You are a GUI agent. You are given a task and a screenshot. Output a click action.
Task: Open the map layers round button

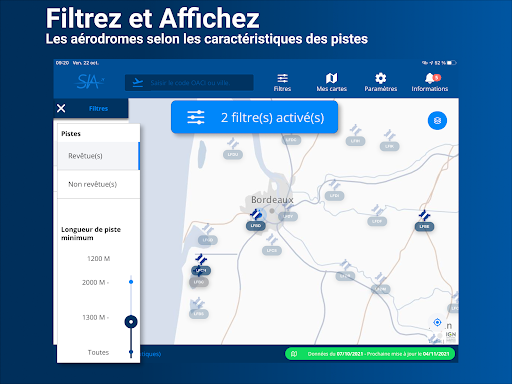coord(437,120)
